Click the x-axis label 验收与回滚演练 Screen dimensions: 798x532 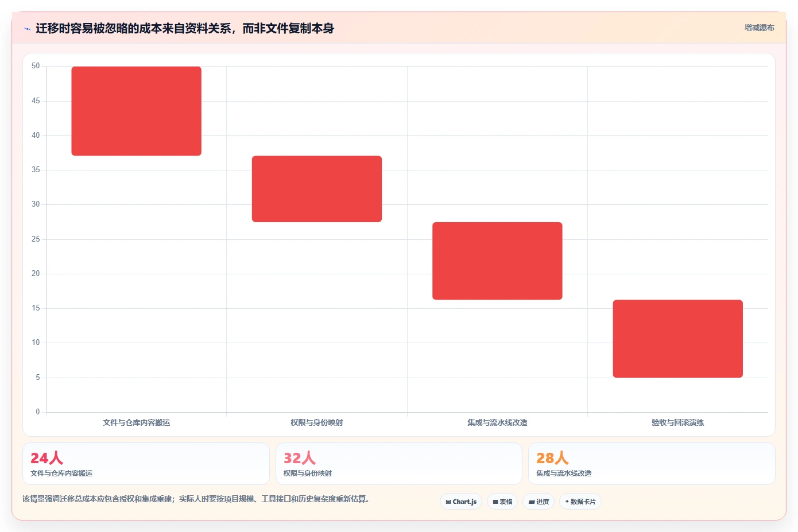[x=678, y=422]
